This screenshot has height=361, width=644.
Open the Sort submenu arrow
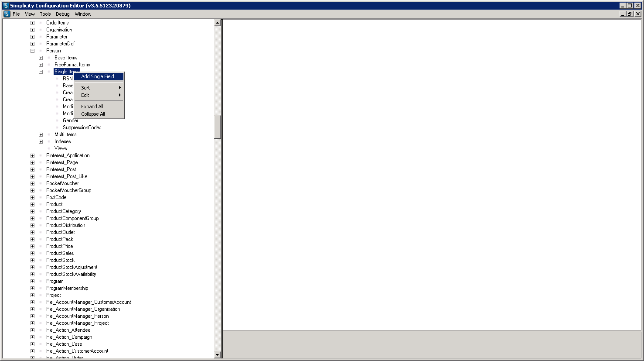click(x=120, y=88)
